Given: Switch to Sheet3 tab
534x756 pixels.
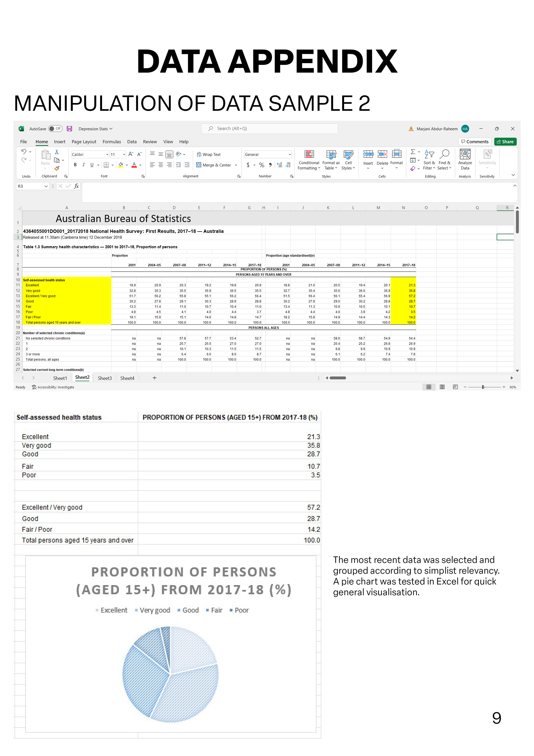Looking at the screenshot, I should click(105, 378).
